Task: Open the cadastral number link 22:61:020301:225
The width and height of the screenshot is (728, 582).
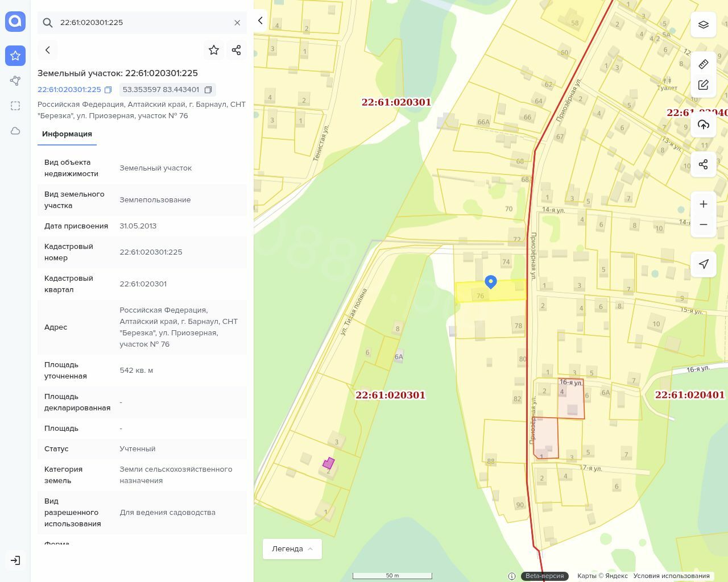Action: click(x=69, y=90)
